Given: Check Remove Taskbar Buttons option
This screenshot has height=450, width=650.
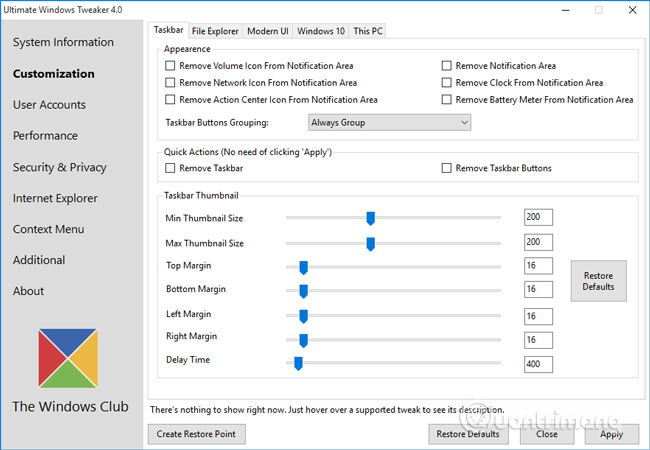Looking at the screenshot, I should 448,168.
